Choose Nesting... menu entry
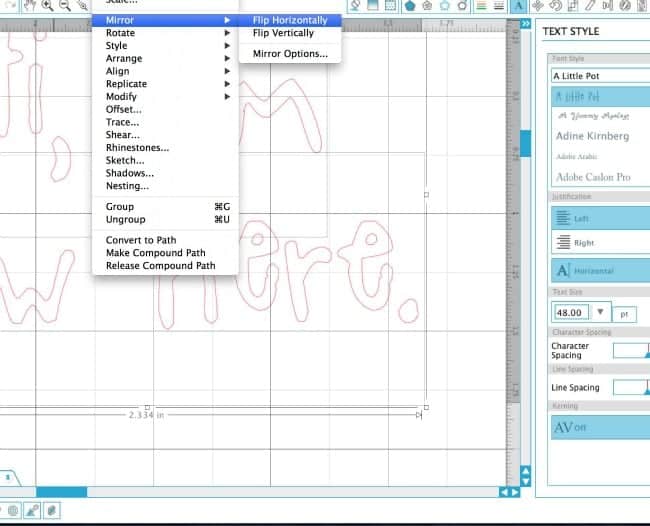The width and height of the screenshot is (650, 526). tap(165, 186)
